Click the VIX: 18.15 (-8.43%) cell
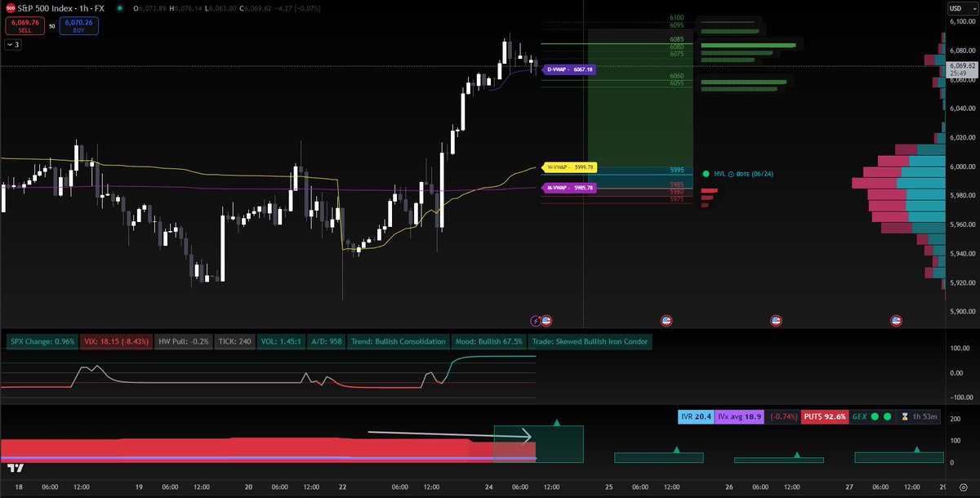Viewport: 980px width, 498px height. point(115,341)
